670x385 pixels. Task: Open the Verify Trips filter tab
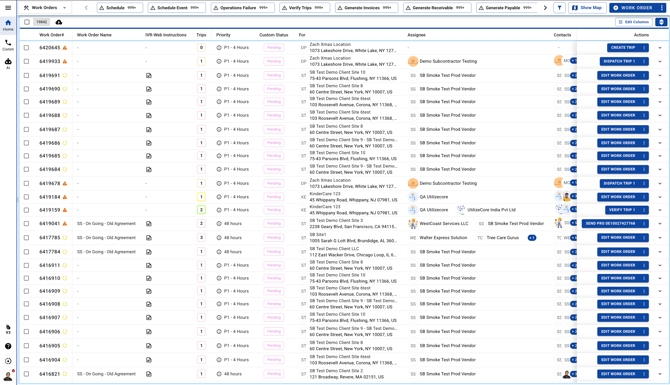point(304,8)
